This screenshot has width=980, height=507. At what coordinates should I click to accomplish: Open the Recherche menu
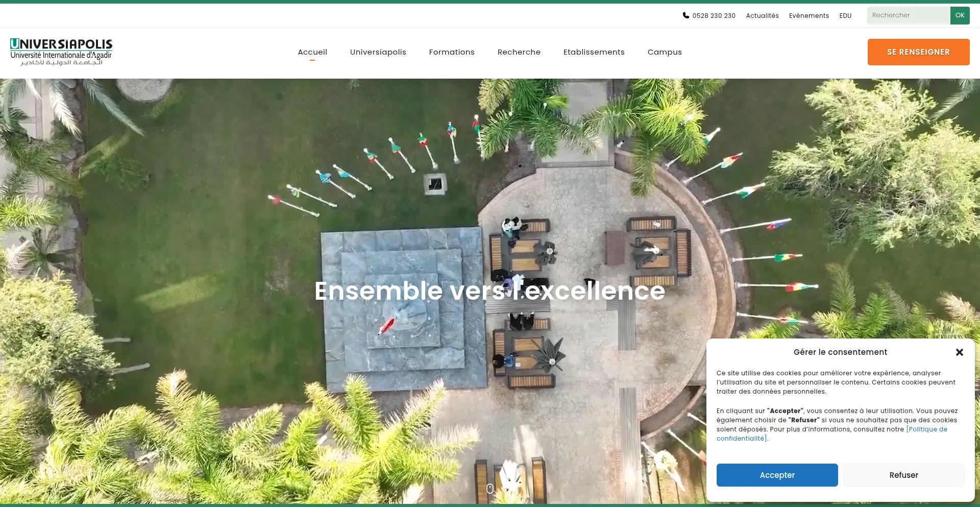pos(519,52)
